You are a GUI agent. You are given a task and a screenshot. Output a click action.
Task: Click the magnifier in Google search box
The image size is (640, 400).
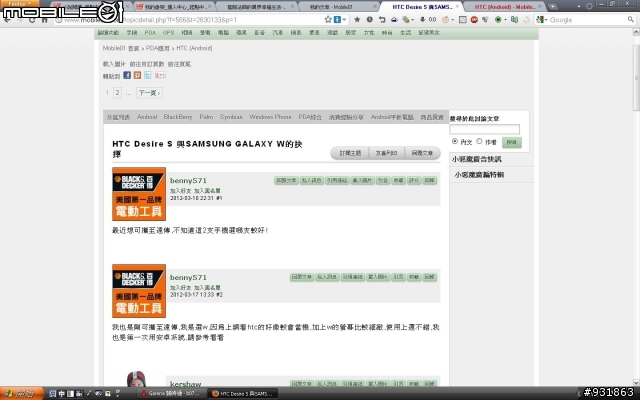[x=631, y=20]
